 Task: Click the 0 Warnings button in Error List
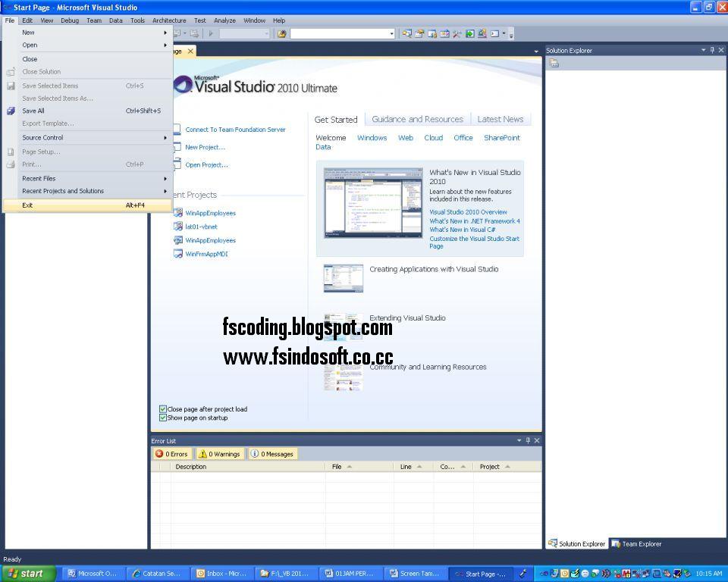[219, 453]
